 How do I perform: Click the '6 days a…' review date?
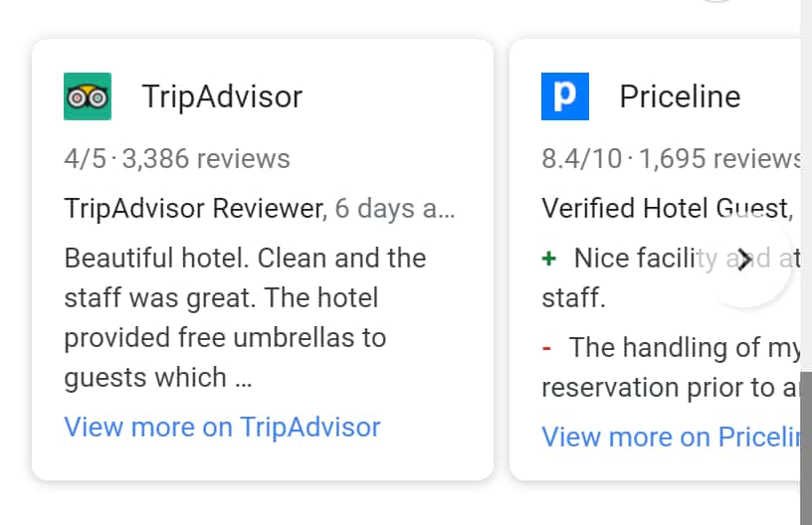[x=395, y=209]
